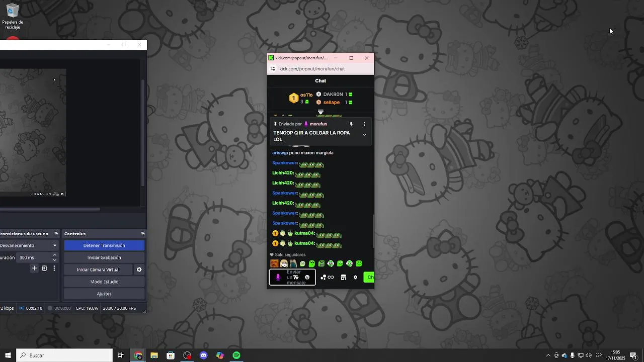Screen dimensions: 644x362
Task: Click the volume speaker tray icon
Action: pos(588,355)
